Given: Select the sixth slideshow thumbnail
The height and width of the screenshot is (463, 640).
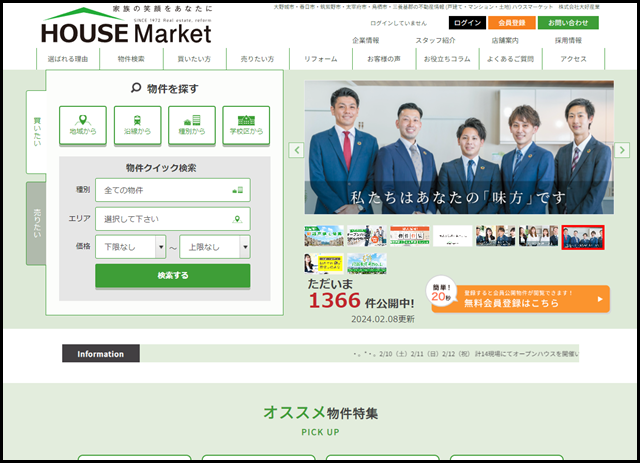Looking at the screenshot, I should click(538, 236).
